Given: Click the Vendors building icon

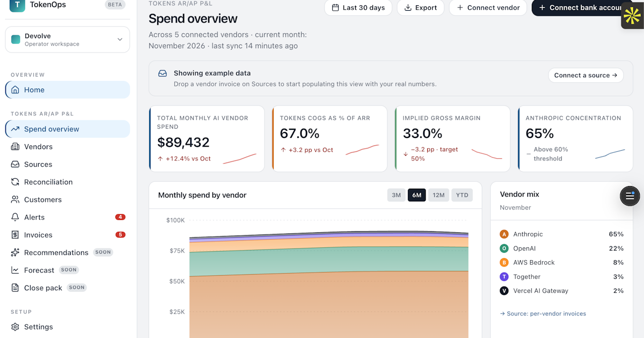Looking at the screenshot, I should (15, 146).
